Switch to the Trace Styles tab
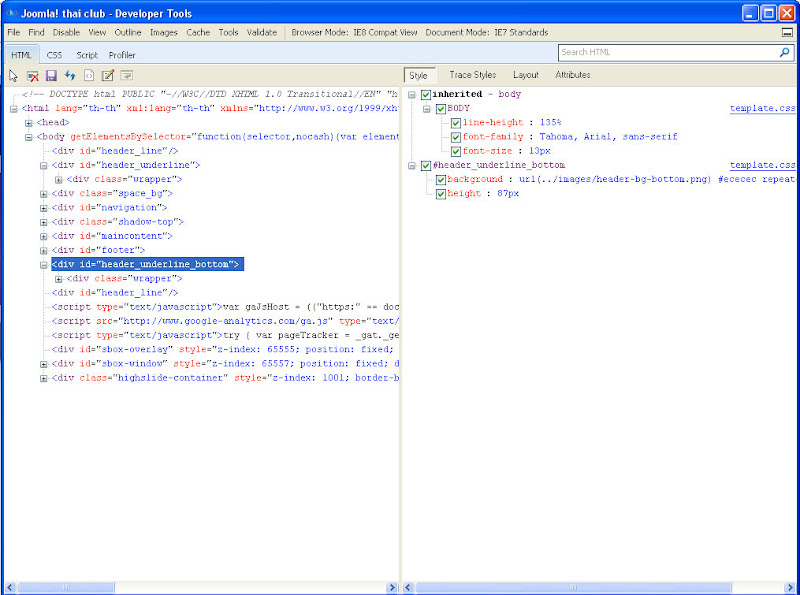The width and height of the screenshot is (800, 595). (x=472, y=75)
